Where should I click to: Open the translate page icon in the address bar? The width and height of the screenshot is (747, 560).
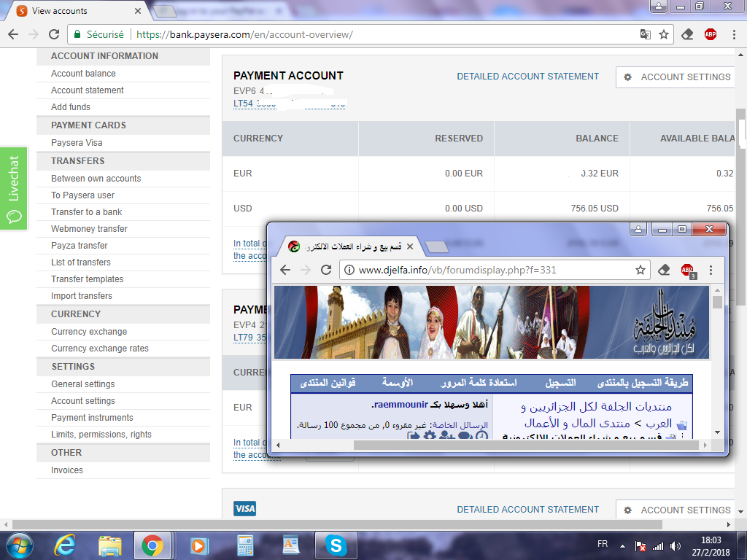(x=645, y=34)
